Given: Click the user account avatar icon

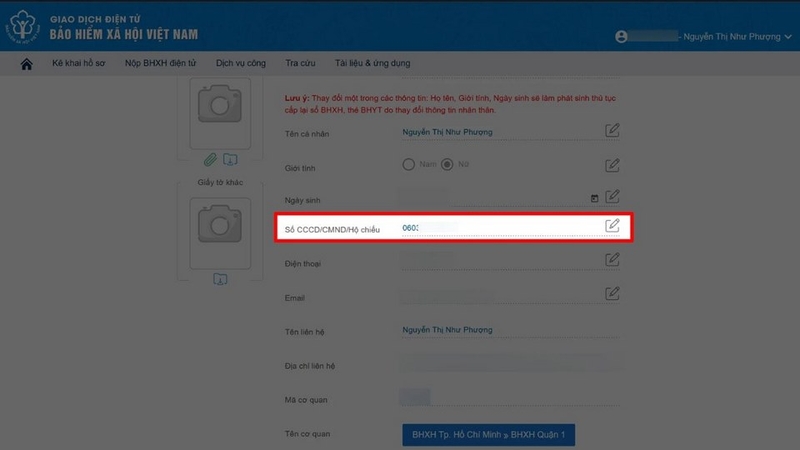Looking at the screenshot, I should 621,37.
